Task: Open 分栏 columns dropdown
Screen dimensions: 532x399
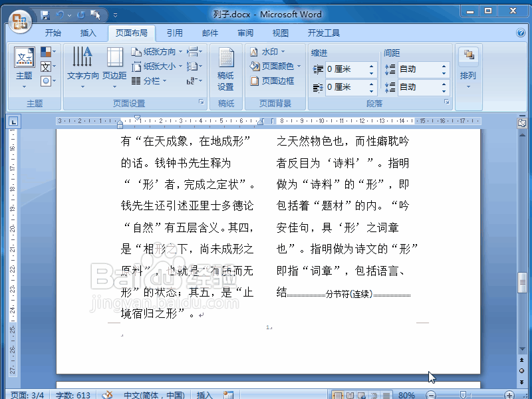Action: [x=149, y=81]
